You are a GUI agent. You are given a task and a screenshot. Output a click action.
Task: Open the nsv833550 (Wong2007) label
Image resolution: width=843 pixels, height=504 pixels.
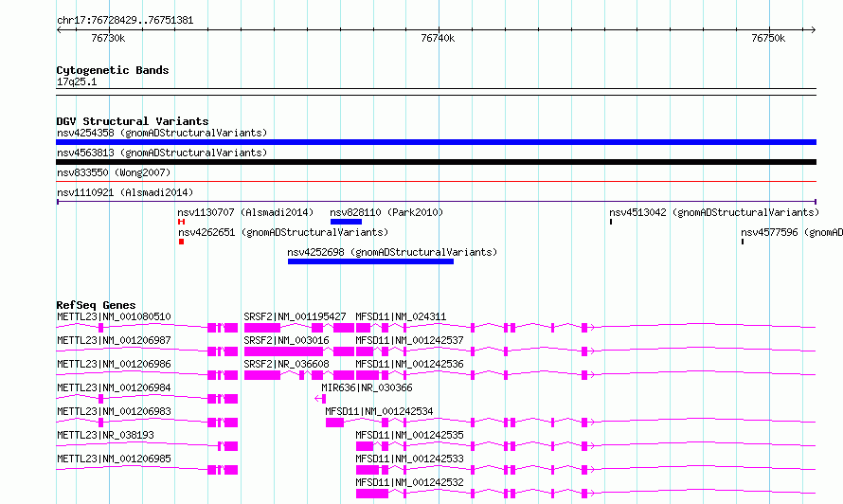pyautogui.click(x=114, y=172)
